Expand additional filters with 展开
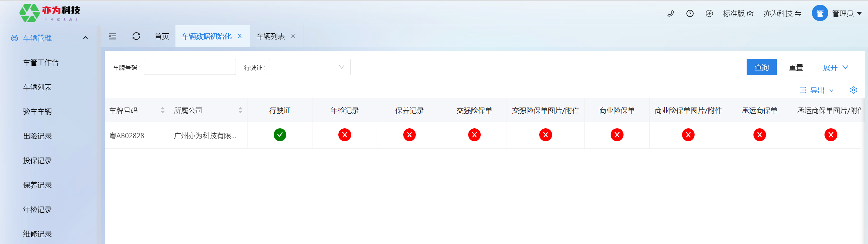 [x=835, y=67]
